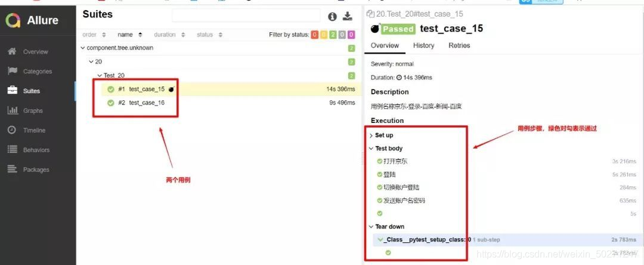Switch to the Overview tab

point(385,45)
